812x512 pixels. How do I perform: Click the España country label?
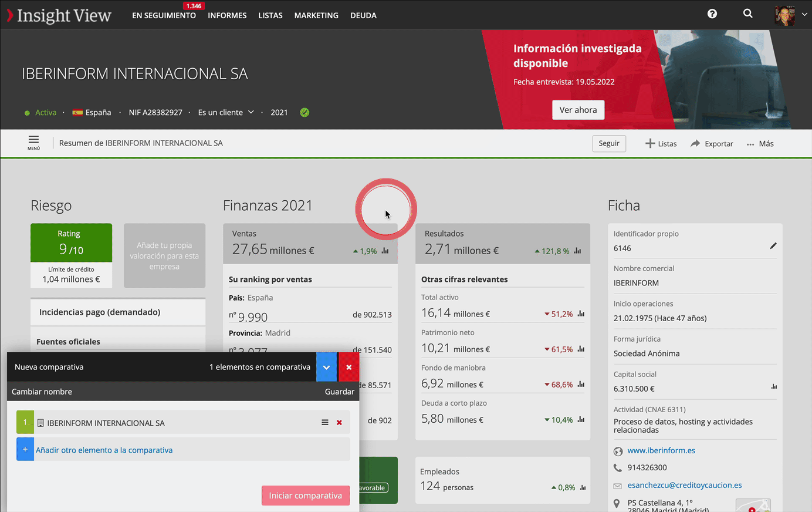pyautogui.click(x=98, y=112)
